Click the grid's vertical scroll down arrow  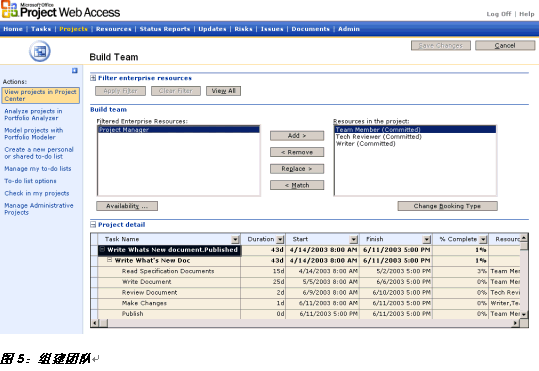[524, 315]
